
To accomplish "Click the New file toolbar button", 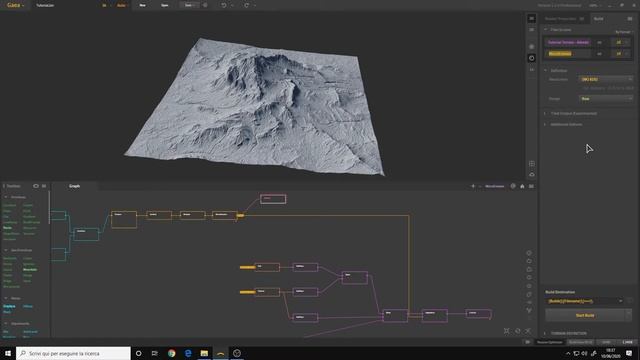I will click(142, 5).
